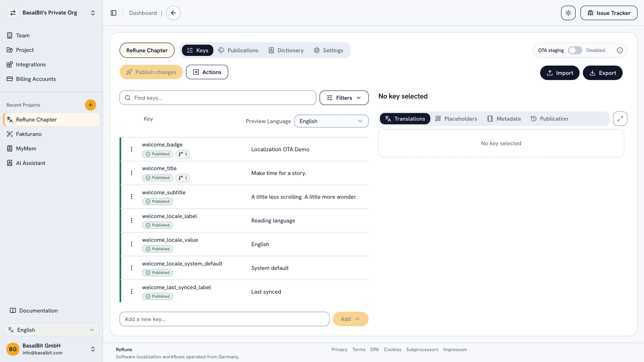This screenshot has height=362, width=644.
Task: Click the search magnifier icon
Action: point(128,98)
